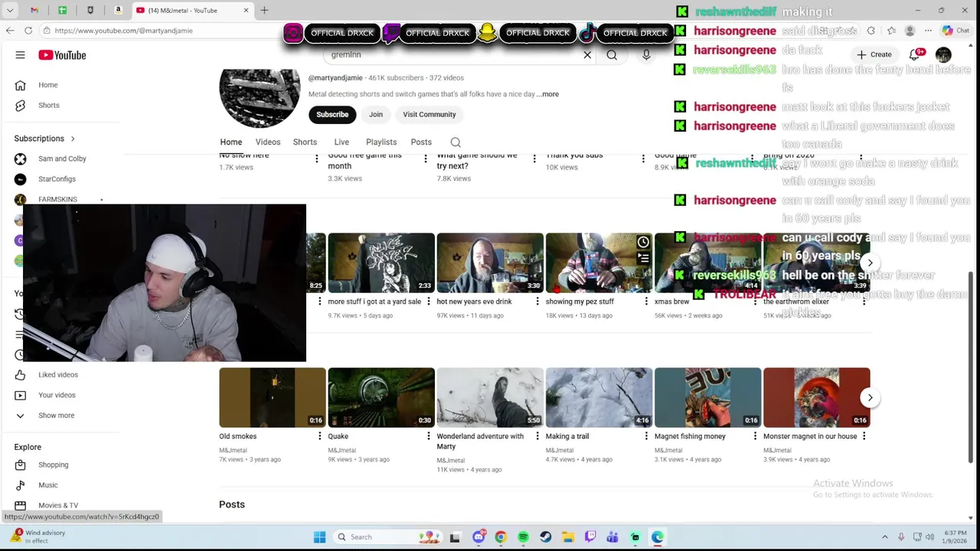Viewport: 980px width, 551px height.
Task: Open options menu for 'hot new years eve drink'
Action: 536,302
